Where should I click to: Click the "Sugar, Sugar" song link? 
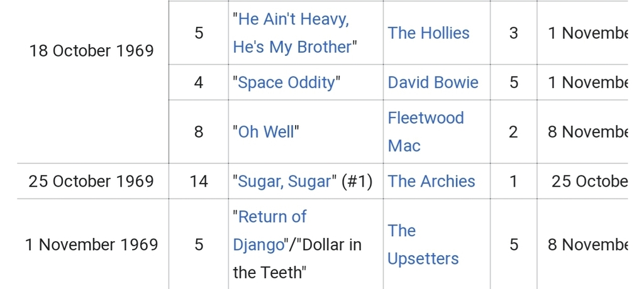[284, 181]
